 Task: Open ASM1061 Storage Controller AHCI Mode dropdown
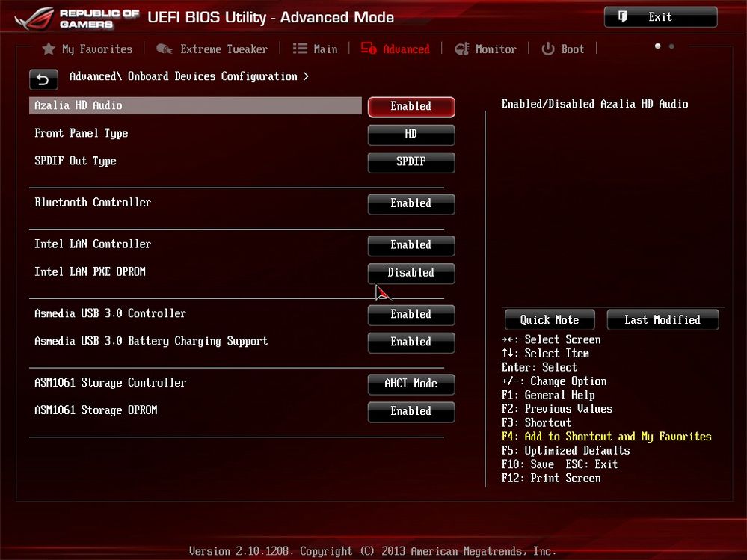[411, 384]
